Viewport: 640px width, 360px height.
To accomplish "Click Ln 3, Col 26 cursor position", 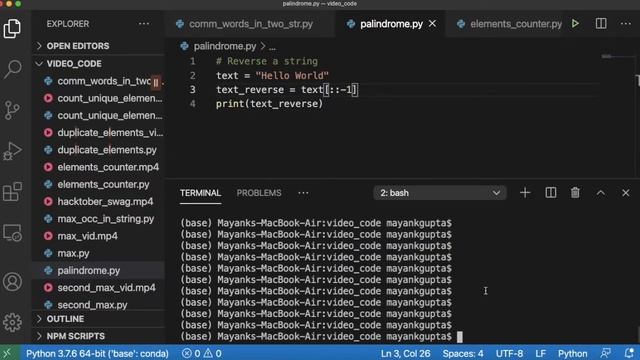I will [x=405, y=353].
